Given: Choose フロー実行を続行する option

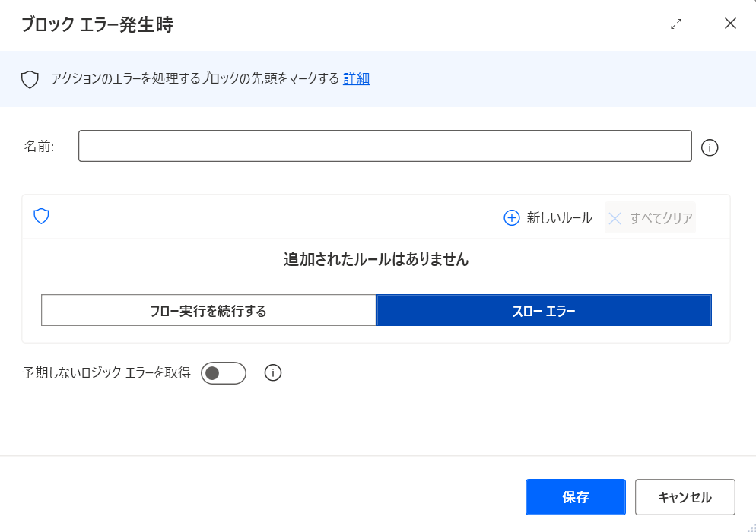Looking at the screenshot, I should pos(208,310).
